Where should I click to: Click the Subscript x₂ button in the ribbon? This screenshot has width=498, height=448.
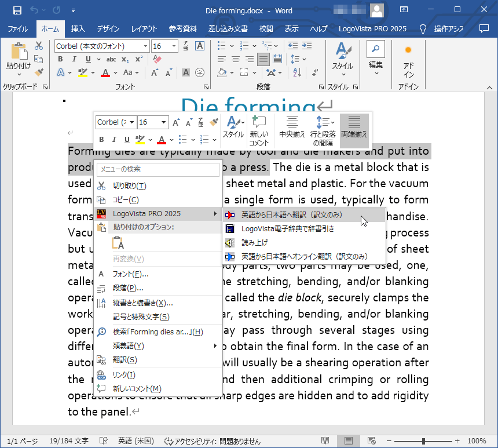(x=125, y=60)
